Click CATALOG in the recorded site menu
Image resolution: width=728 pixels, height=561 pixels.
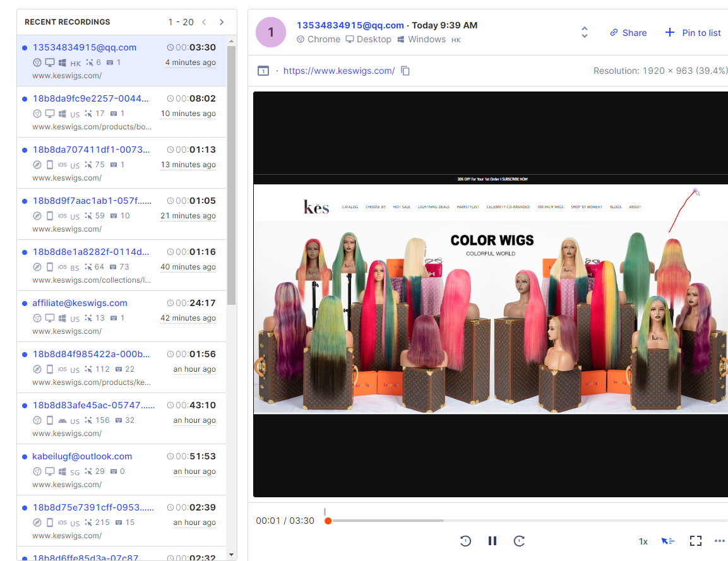(x=350, y=207)
